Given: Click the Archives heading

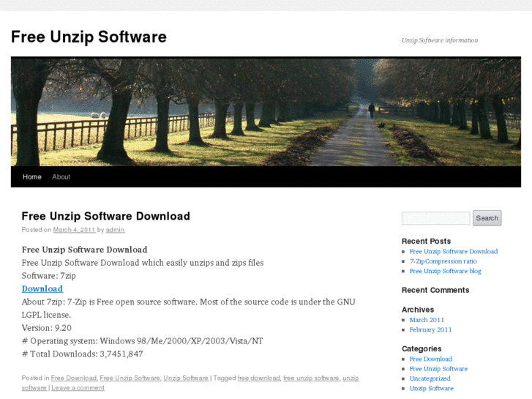Looking at the screenshot, I should [418, 310].
